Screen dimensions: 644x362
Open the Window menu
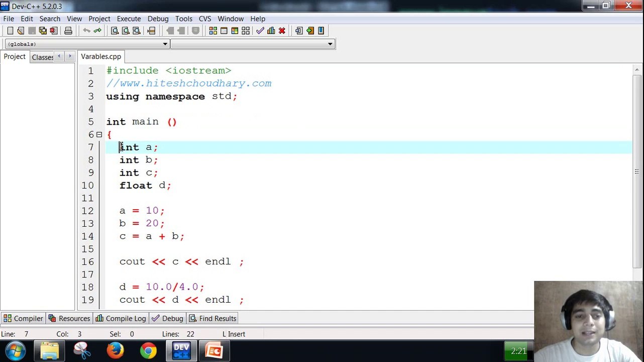tap(231, 19)
